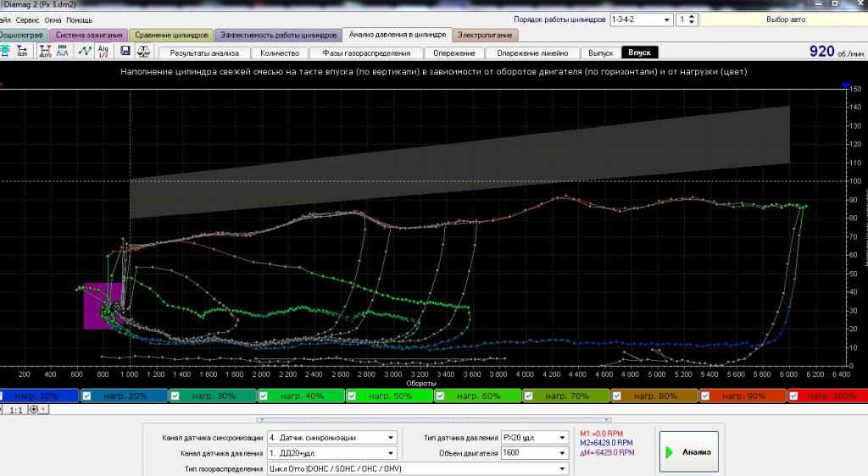Click the нагр. 40% green color swatch
868x476 pixels.
303,396
